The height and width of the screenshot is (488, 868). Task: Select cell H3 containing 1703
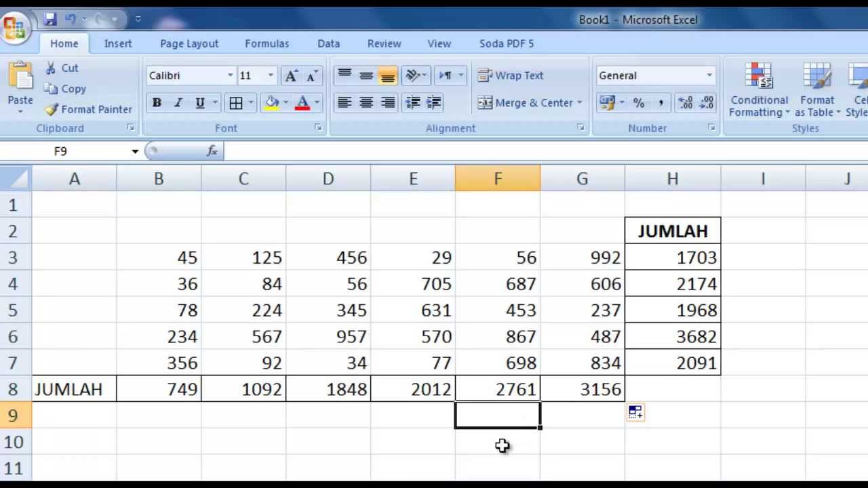(x=672, y=258)
